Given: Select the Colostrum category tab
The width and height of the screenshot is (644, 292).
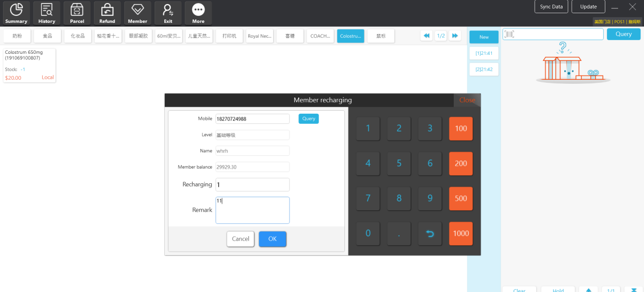Looking at the screenshot, I should tap(350, 36).
